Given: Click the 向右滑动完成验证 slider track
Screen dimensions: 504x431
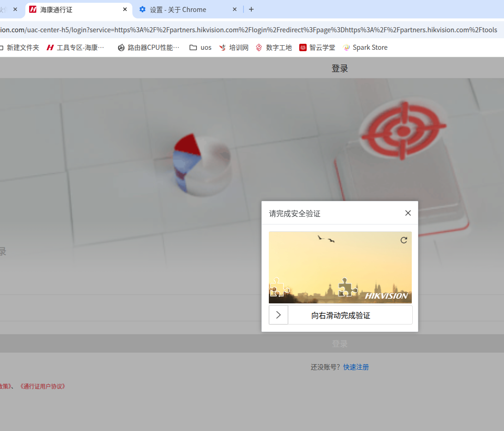Looking at the screenshot, I should point(341,315).
